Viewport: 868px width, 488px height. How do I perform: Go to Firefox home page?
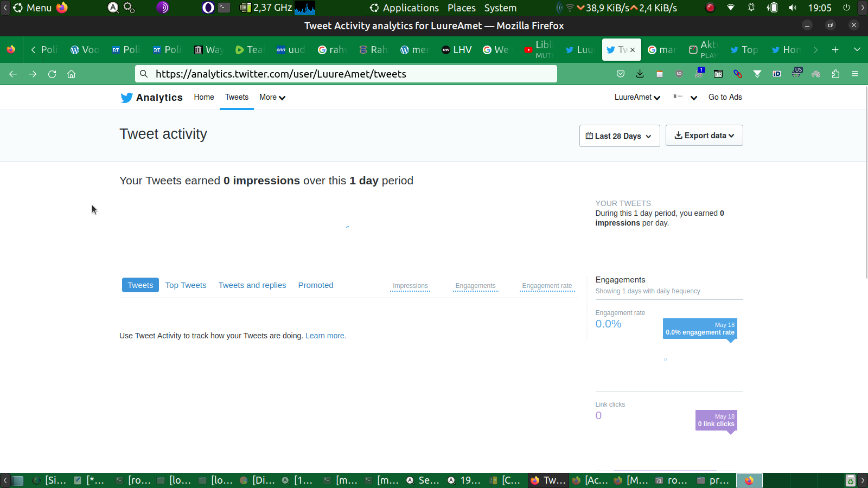71,74
